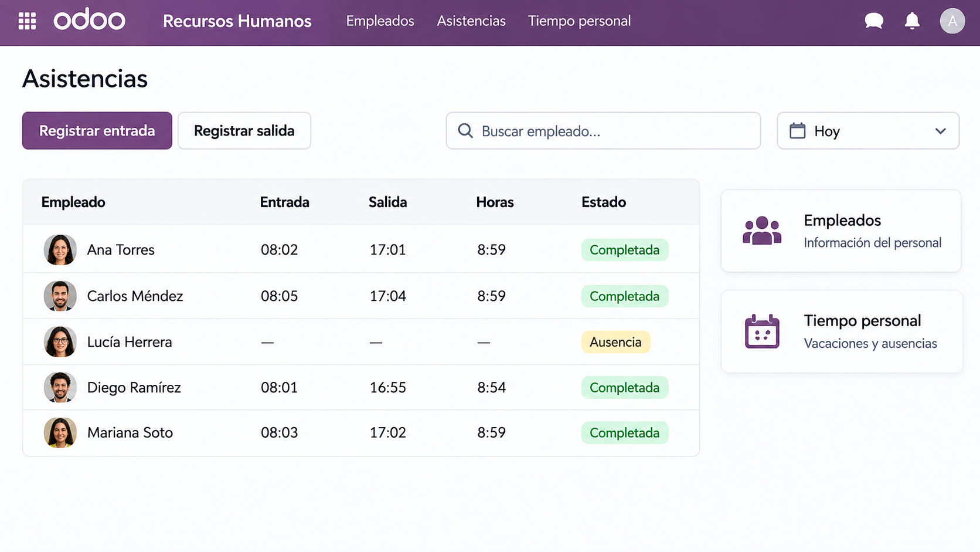This screenshot has width=980, height=552.
Task: Open the user avatar menu
Action: [x=952, y=21]
